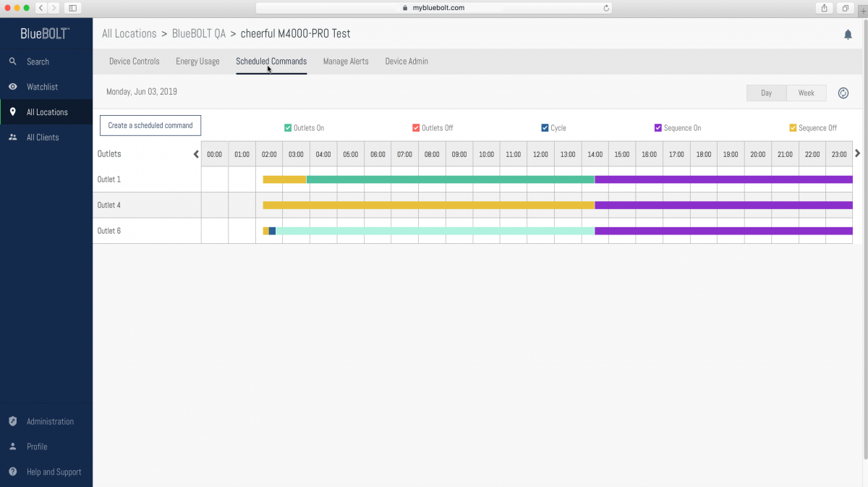Open the Profile person icon
The width and height of the screenshot is (868, 487).
click(12, 446)
